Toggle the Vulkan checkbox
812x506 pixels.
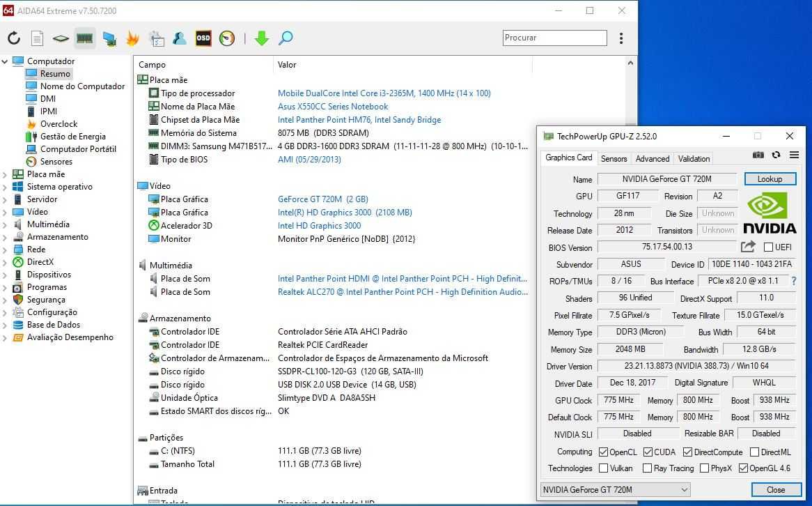click(603, 468)
